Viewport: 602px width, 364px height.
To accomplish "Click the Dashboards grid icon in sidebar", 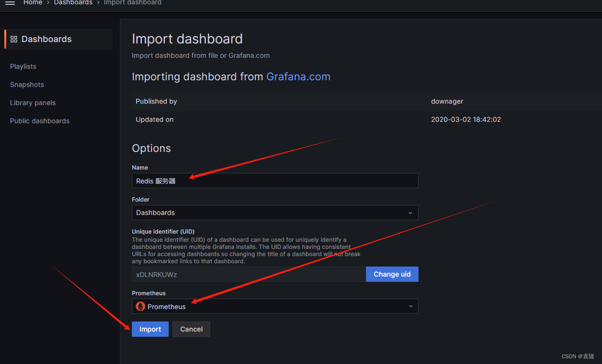I will [14, 39].
